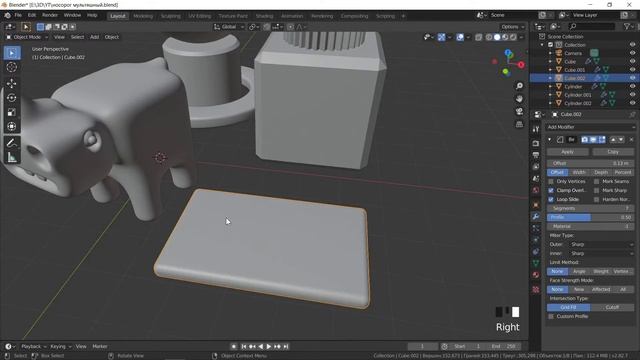Click the Blender logo menu icon
The width and height of the screenshot is (640, 360).
click(7, 15)
